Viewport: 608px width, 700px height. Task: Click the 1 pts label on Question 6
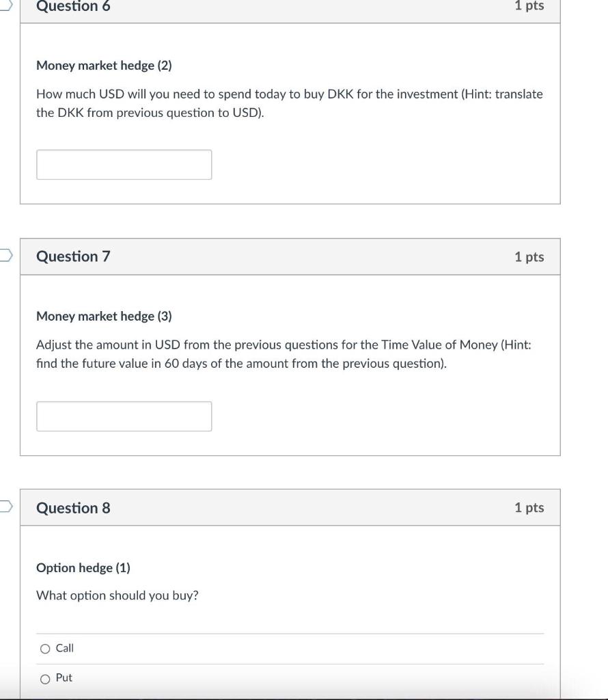pos(529,5)
